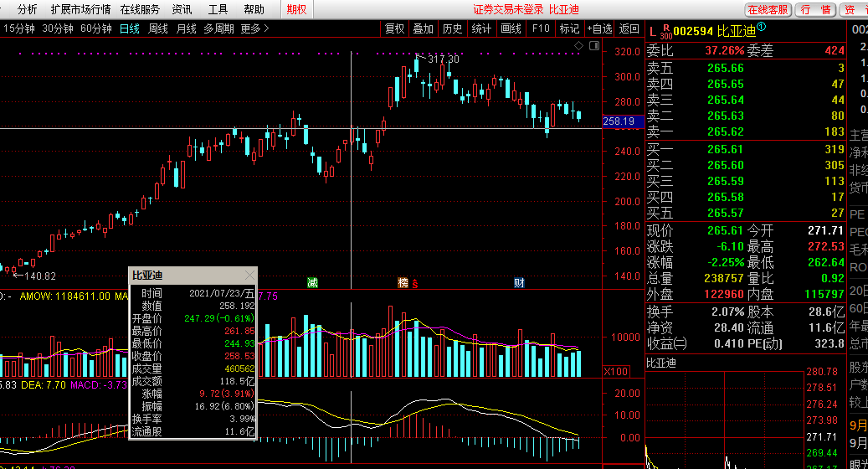868x469 pixels.
Task: Click the AMOW indicator label
Action: [x=64, y=296]
